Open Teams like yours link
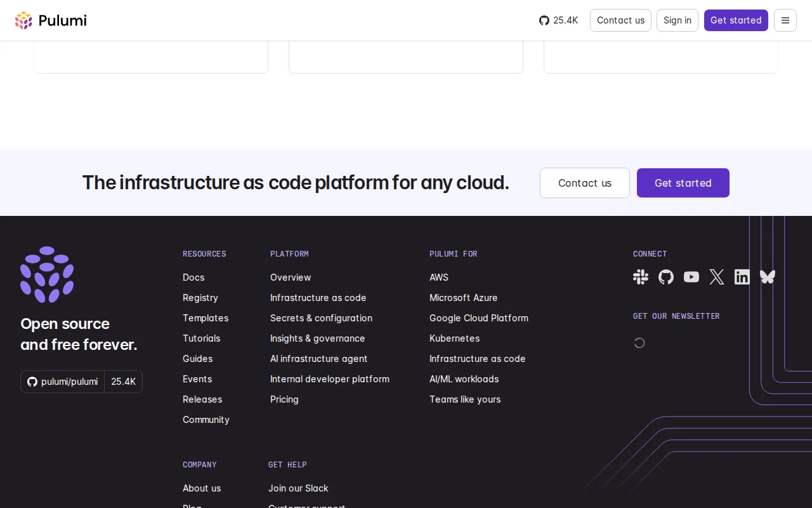The image size is (812, 508). [465, 399]
